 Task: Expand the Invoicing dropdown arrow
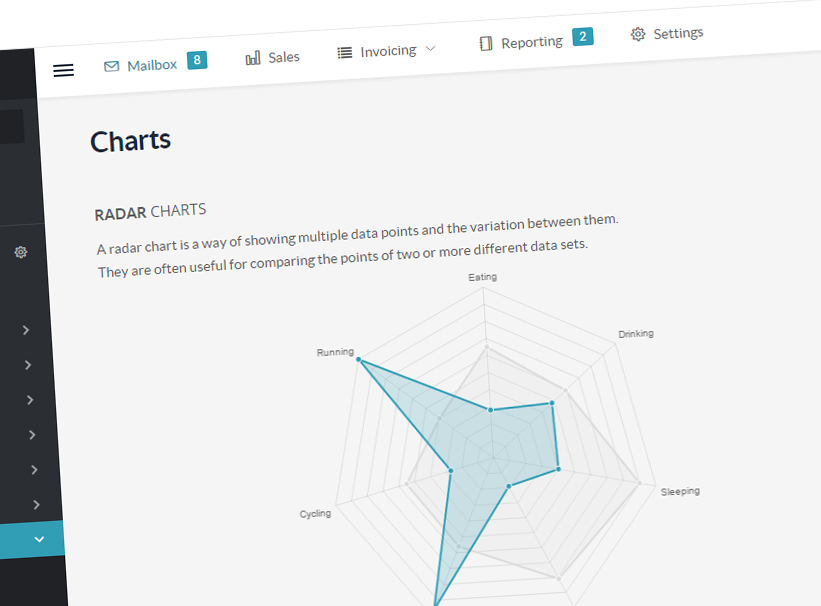(x=430, y=48)
